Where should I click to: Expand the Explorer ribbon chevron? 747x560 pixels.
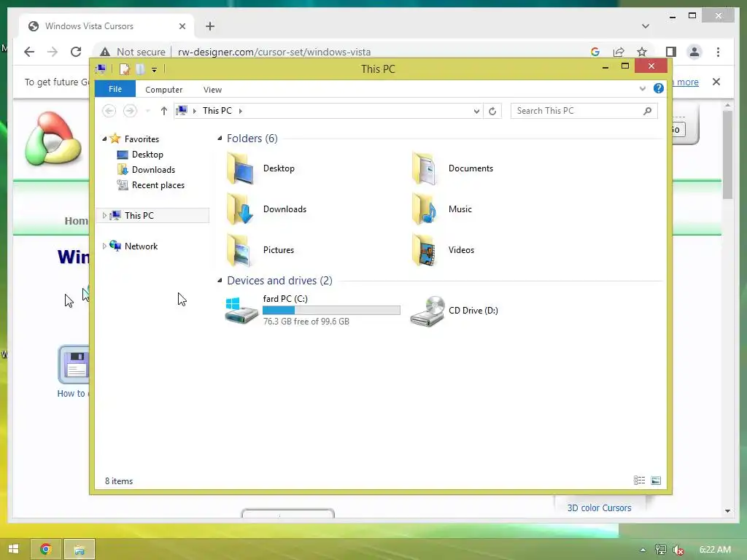pos(642,88)
